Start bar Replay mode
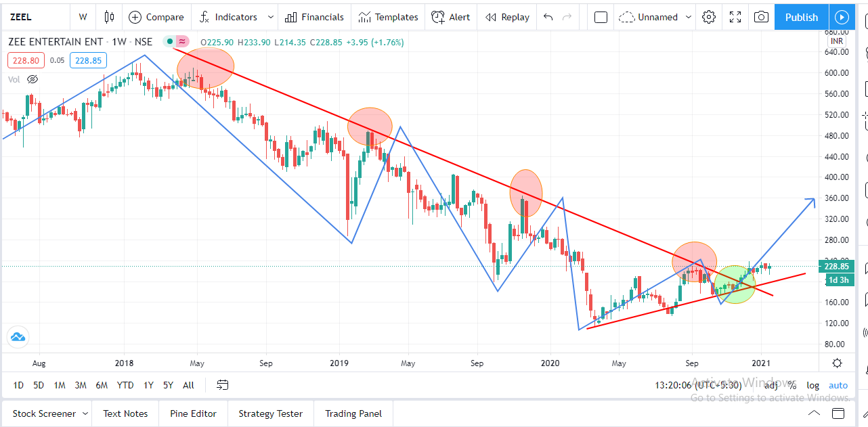Screen dimensions: 868x427 (x=507, y=17)
